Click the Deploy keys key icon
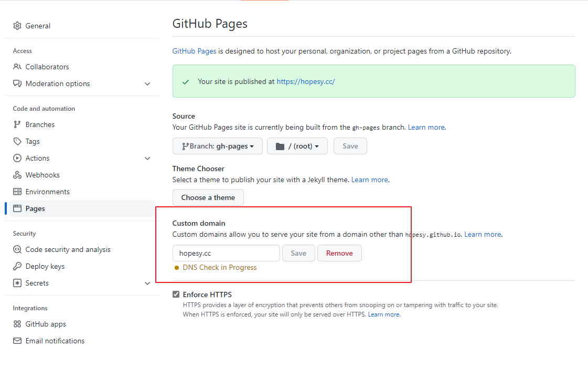 (x=17, y=266)
